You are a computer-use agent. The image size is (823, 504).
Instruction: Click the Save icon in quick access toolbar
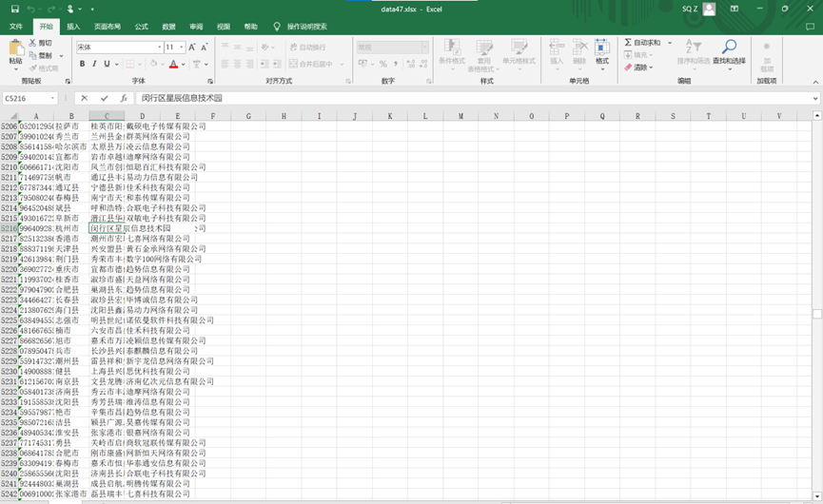[x=15, y=9]
